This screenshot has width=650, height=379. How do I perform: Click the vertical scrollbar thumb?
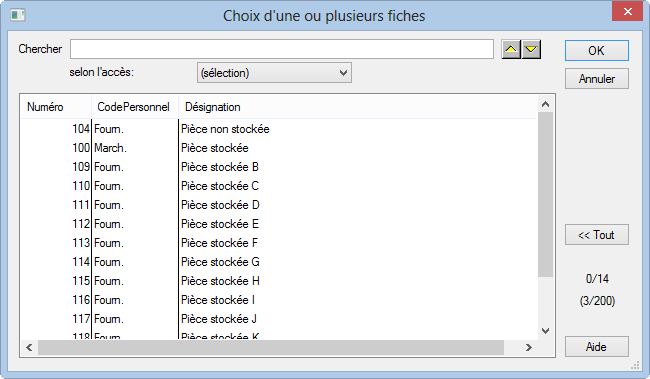click(546, 194)
